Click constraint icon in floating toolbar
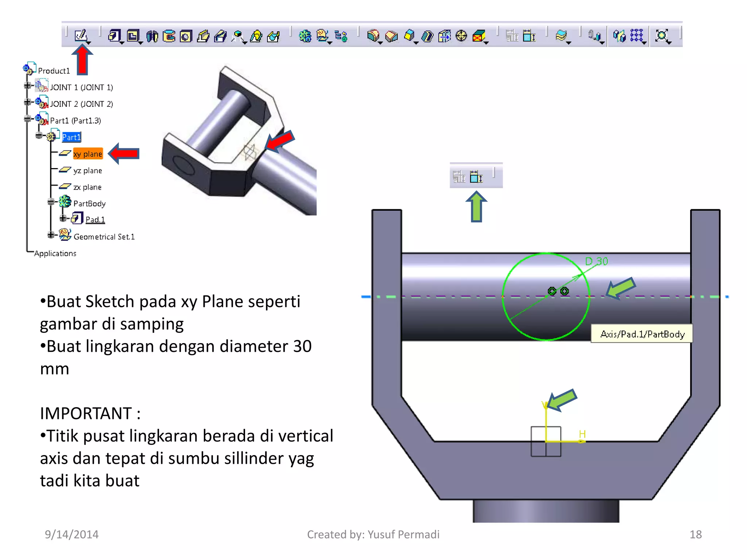Image resolution: width=747 pixels, height=560 pixels. coord(476,177)
